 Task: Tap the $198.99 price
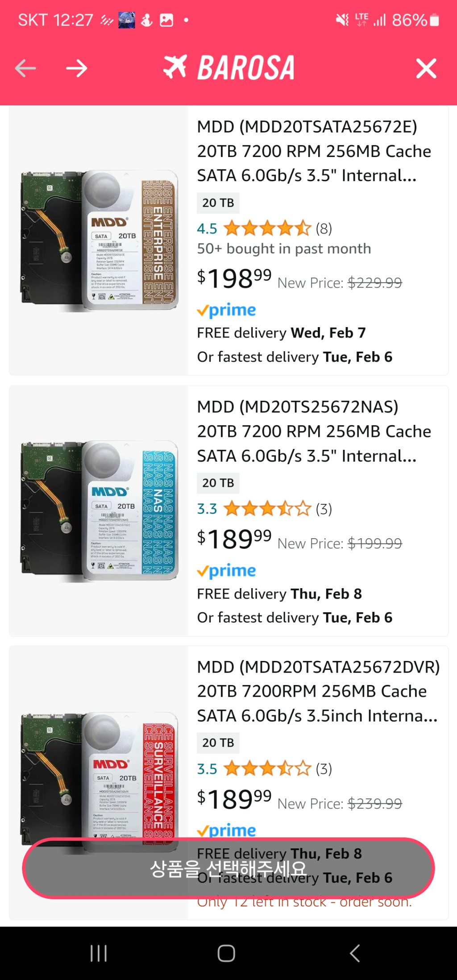234,278
